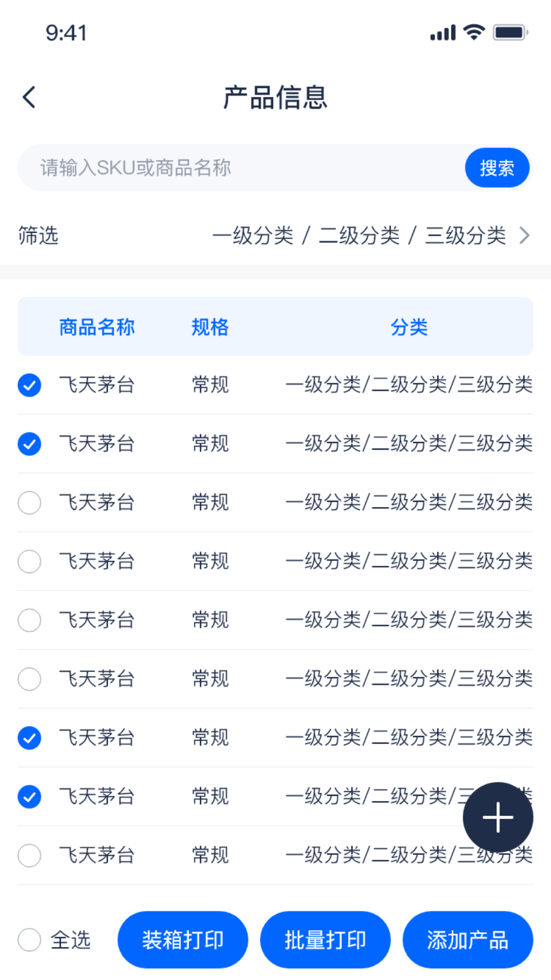
Task: Check the last 飞天茅台 row checkbox
Action: pyautogui.click(x=30, y=855)
